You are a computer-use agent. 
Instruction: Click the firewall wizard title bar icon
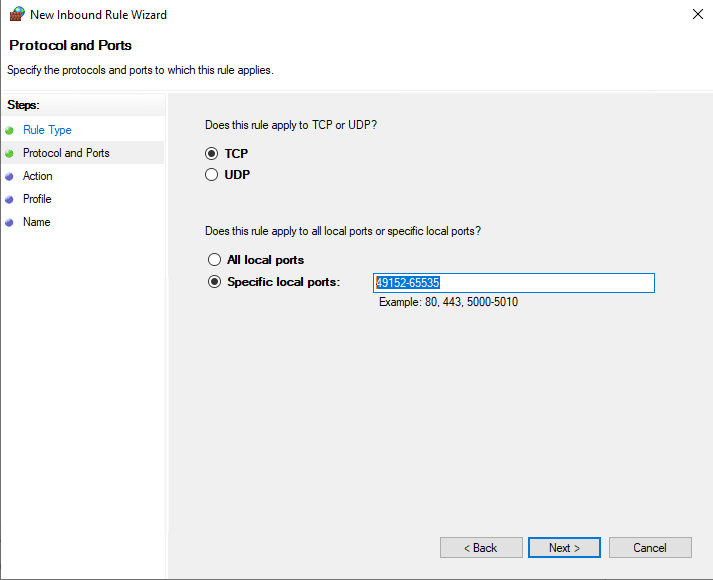coord(17,14)
